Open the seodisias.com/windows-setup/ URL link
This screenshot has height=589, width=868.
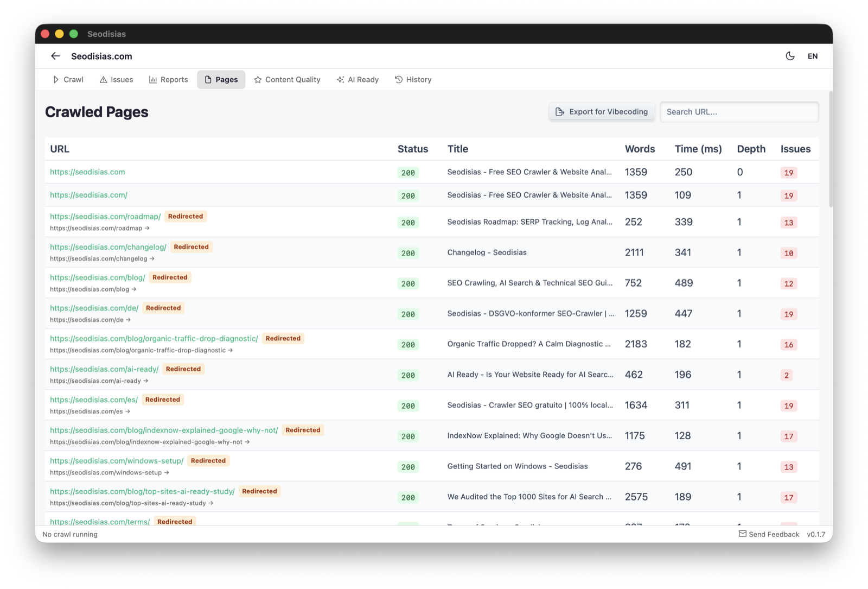pyautogui.click(x=117, y=461)
